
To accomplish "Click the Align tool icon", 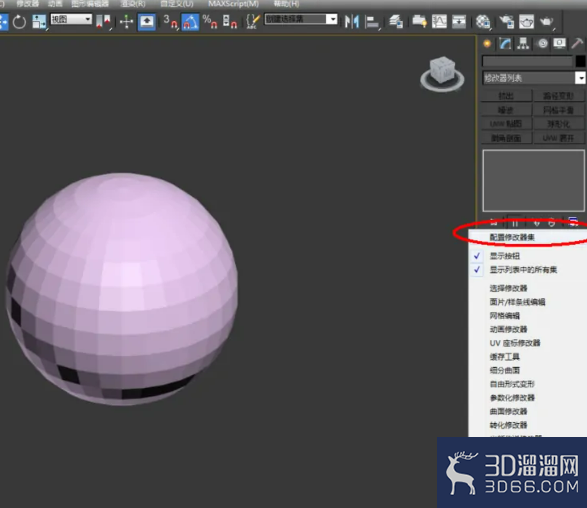I will (x=372, y=22).
